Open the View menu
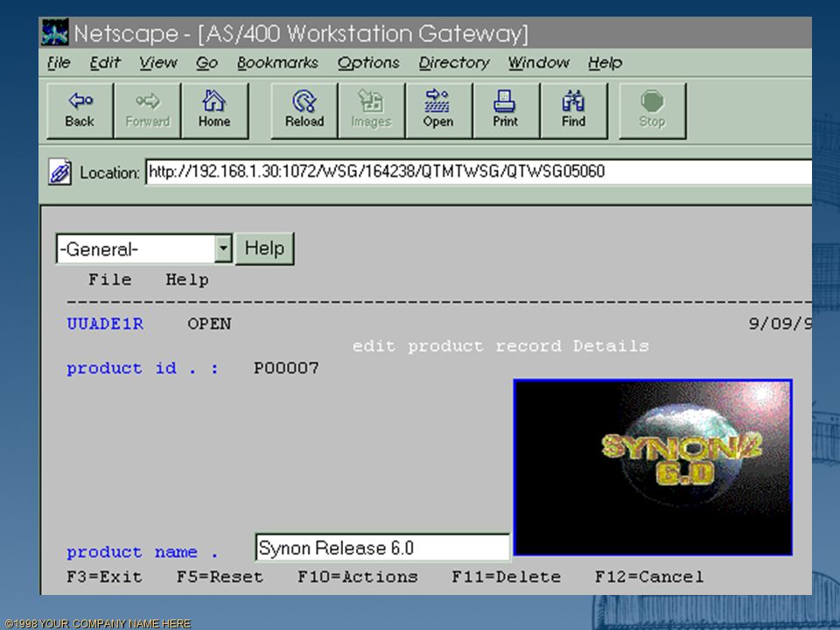840x630 pixels. coord(158,63)
